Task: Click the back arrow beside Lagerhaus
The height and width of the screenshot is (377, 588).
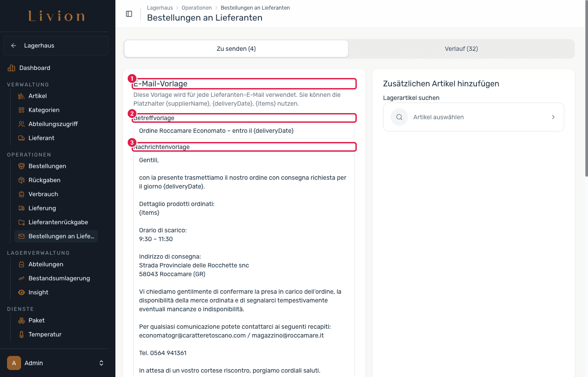Action: pyautogui.click(x=14, y=46)
